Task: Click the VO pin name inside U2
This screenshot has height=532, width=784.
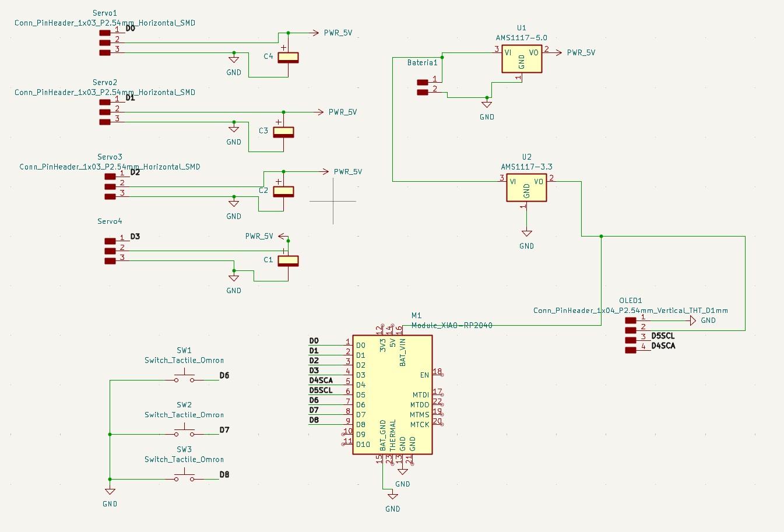Action: tap(539, 182)
